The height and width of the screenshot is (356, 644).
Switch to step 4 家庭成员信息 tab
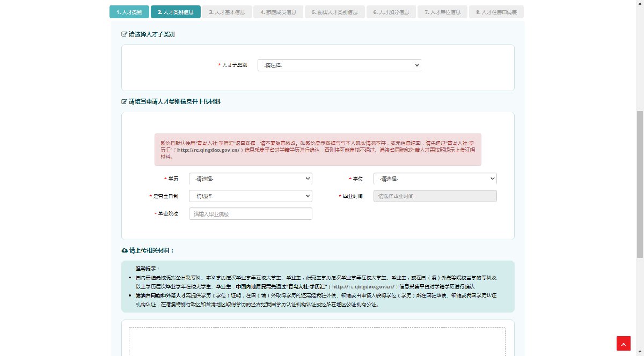point(278,12)
